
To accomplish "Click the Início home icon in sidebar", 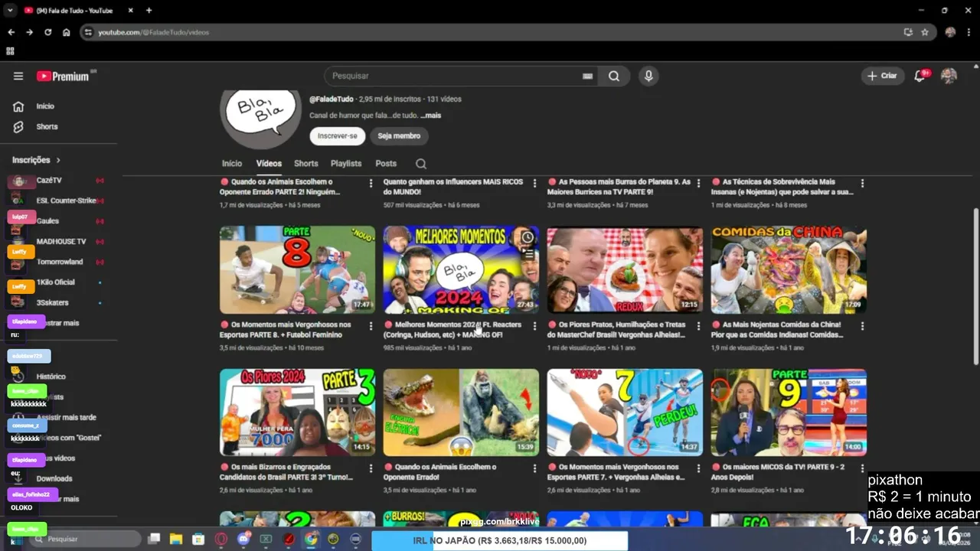I will point(18,106).
